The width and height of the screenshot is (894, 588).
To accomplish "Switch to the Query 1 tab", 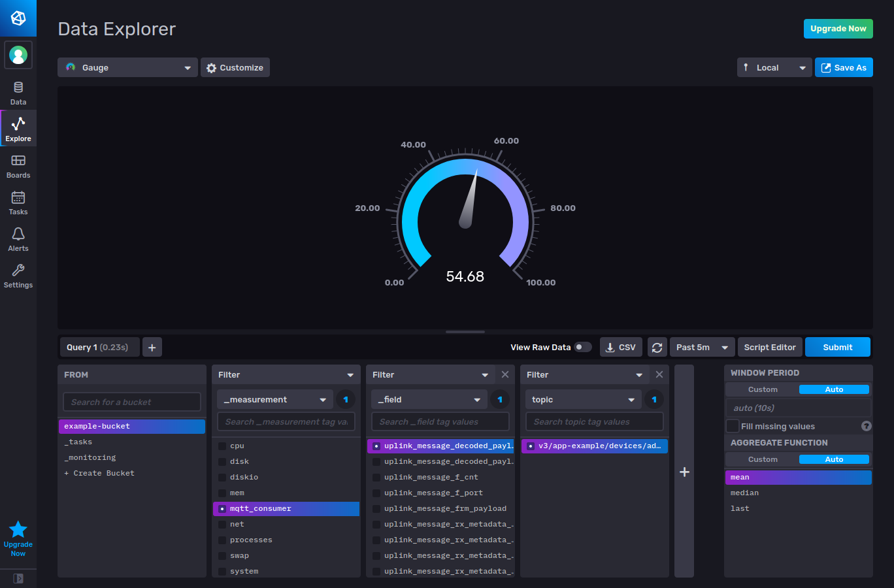I will point(99,347).
